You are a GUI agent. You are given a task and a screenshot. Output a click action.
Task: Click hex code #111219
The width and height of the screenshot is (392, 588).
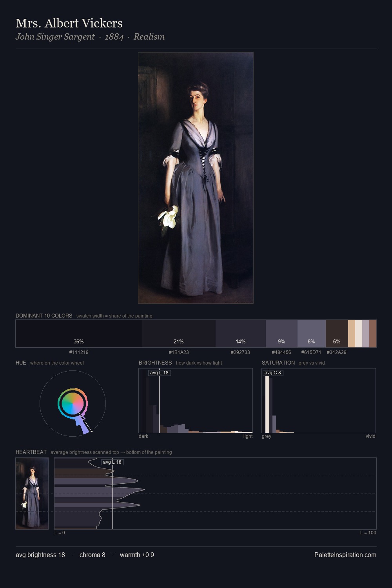[79, 352]
